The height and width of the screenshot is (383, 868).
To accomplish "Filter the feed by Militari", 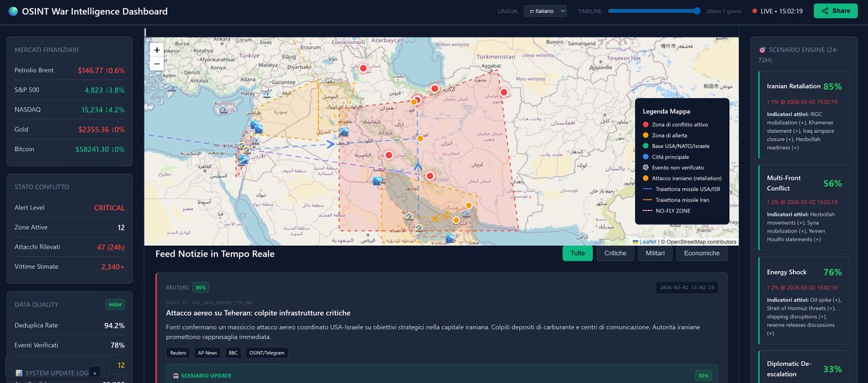I will [655, 254].
